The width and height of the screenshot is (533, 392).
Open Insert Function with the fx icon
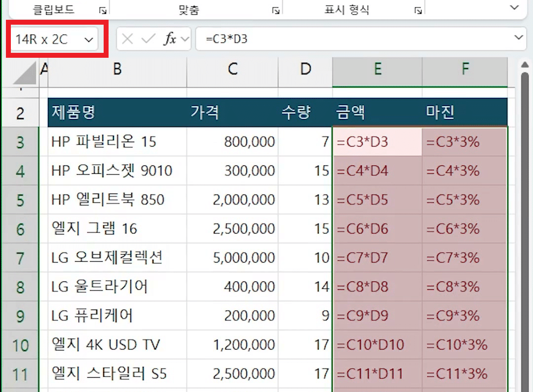(170, 39)
